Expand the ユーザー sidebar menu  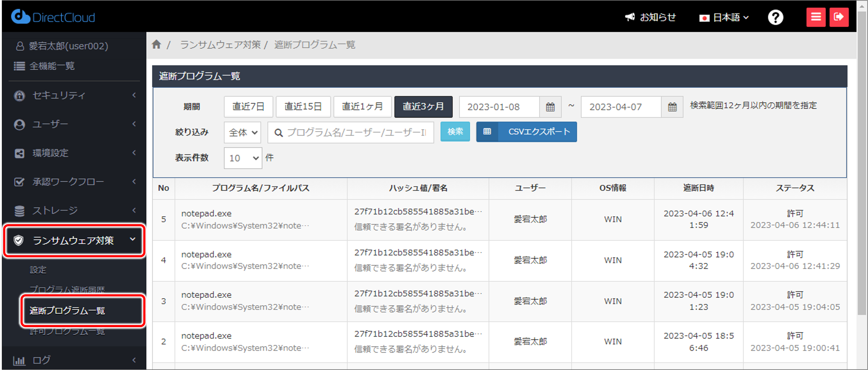pos(134,124)
